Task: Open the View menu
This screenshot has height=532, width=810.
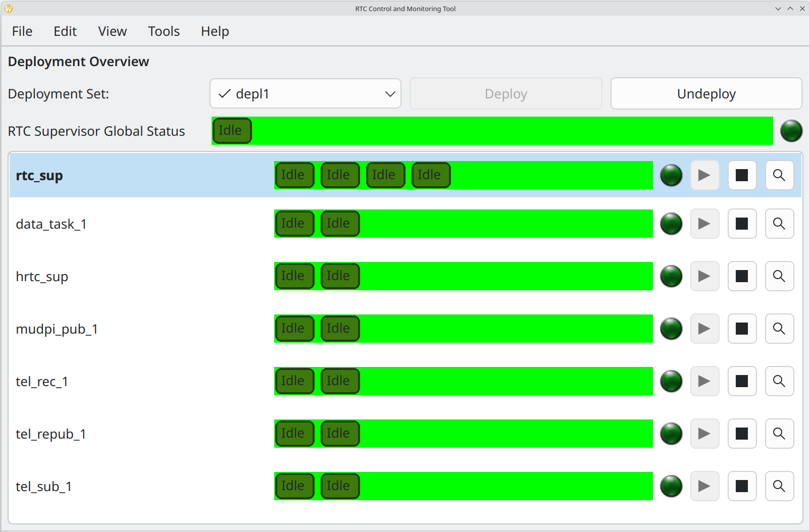Action: (x=112, y=31)
